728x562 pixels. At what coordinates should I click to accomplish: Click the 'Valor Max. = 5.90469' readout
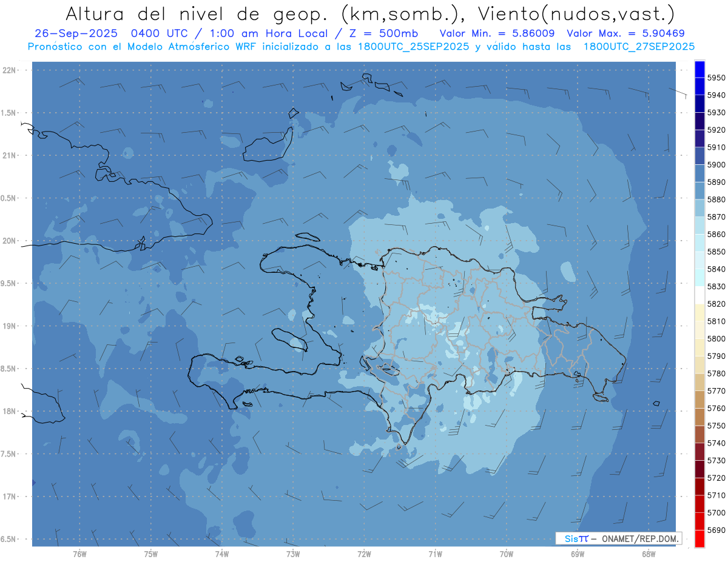coord(625,33)
